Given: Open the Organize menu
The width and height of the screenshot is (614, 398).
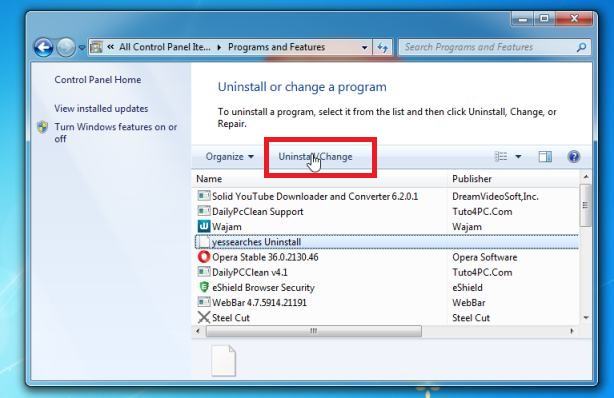Looking at the screenshot, I should coord(230,157).
